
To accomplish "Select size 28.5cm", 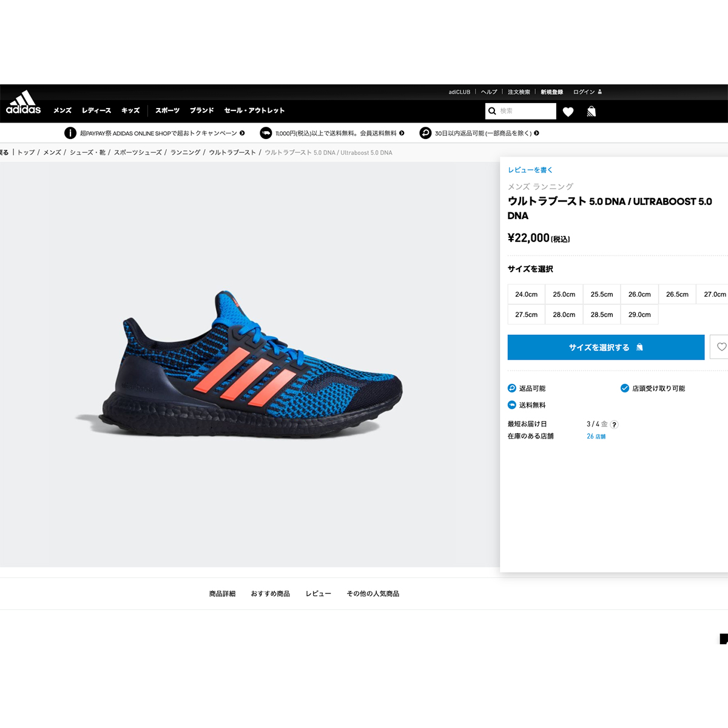I will click(602, 315).
